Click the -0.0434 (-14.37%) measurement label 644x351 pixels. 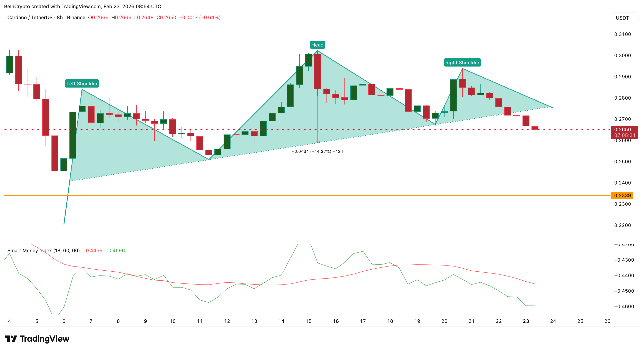(x=317, y=152)
